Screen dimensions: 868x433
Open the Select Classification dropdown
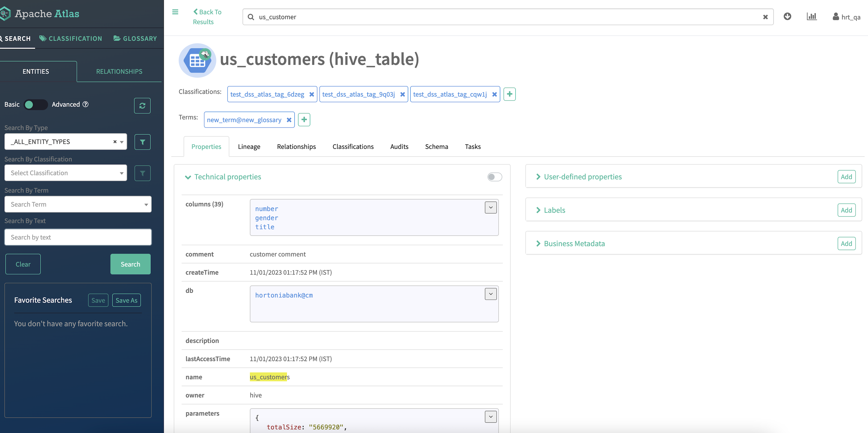(x=66, y=173)
